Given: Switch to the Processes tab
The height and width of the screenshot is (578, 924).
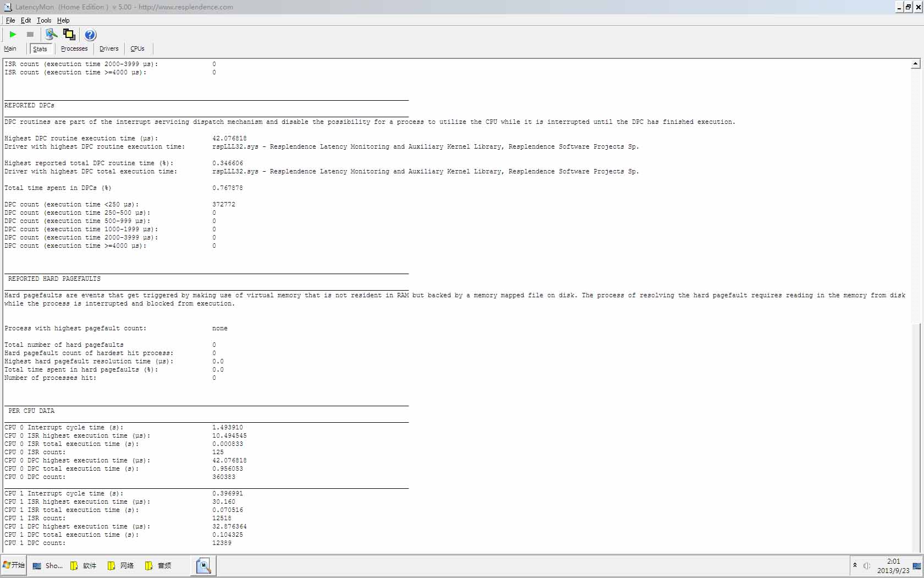Looking at the screenshot, I should tap(74, 48).
